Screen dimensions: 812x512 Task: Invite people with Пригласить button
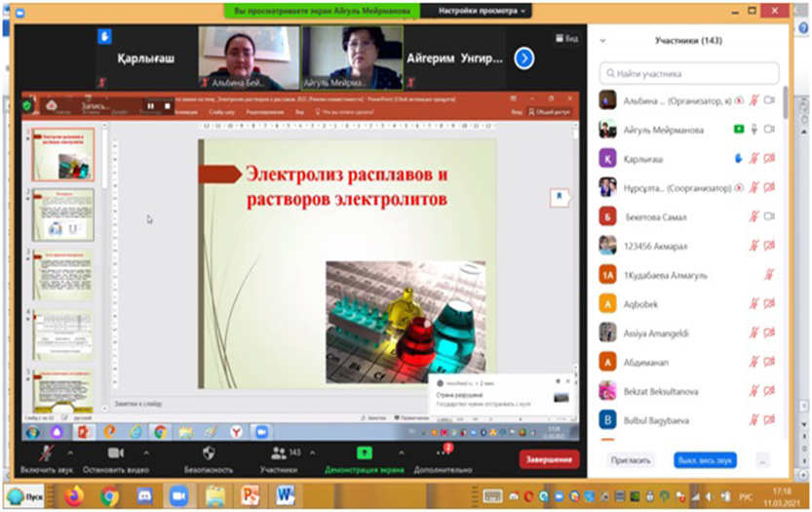[x=631, y=460]
